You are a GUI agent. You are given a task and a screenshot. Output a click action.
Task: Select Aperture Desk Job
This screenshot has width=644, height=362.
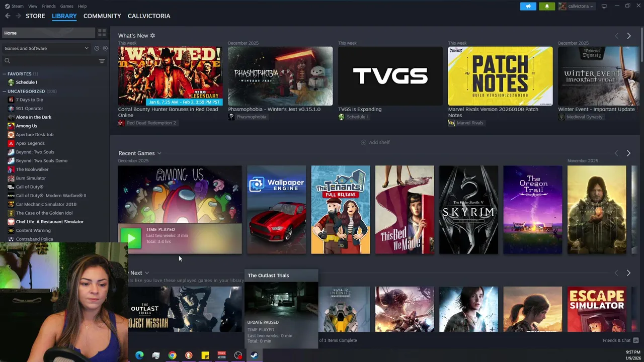(35, 135)
